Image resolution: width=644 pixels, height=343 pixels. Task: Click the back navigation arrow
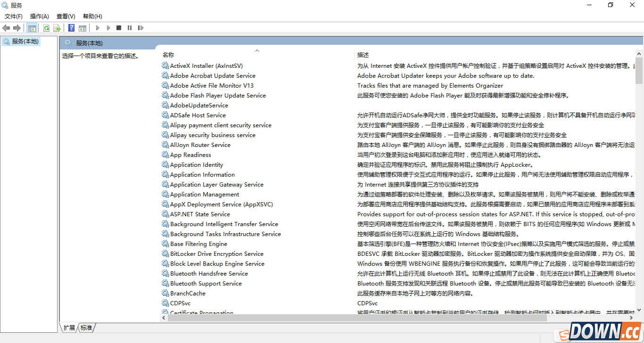coord(6,28)
